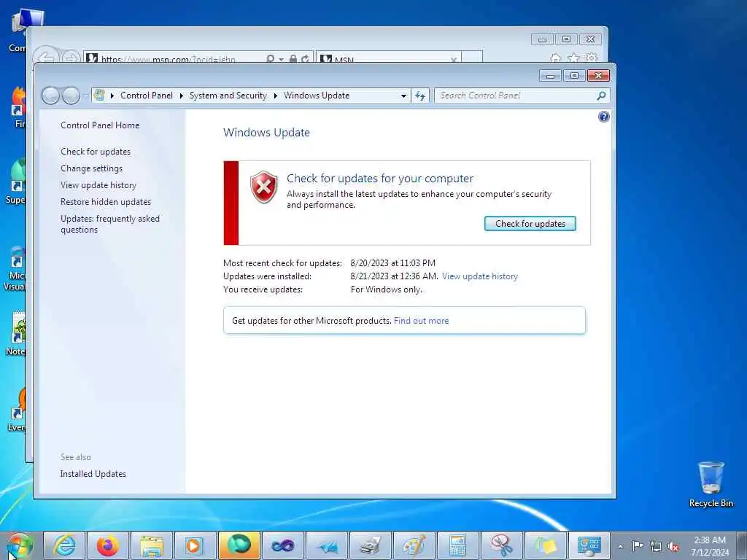Open Installed Updates under See also
747x560 pixels.
(93, 474)
